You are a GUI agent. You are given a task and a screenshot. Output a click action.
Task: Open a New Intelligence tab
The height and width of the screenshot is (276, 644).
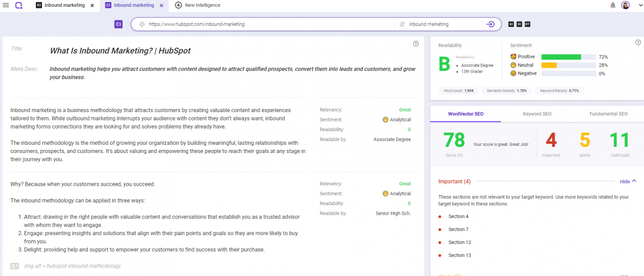(x=198, y=5)
